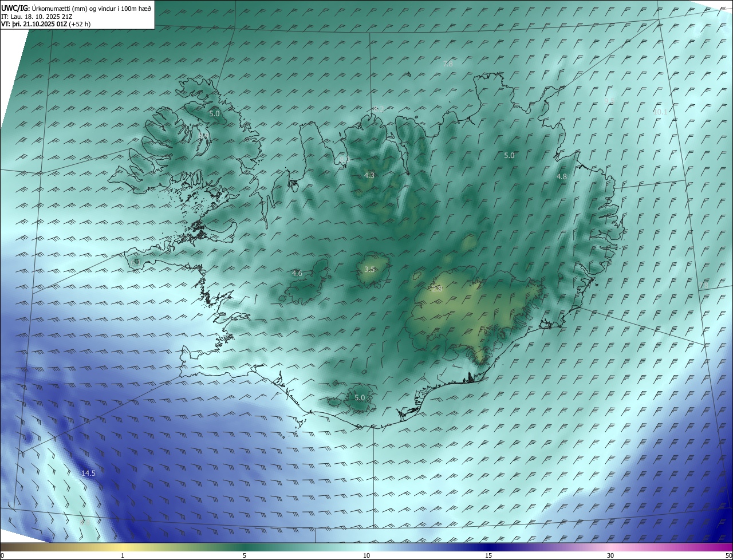This screenshot has width=733, height=560.
Task: Click the 10.1 value label
Action: click(660, 112)
